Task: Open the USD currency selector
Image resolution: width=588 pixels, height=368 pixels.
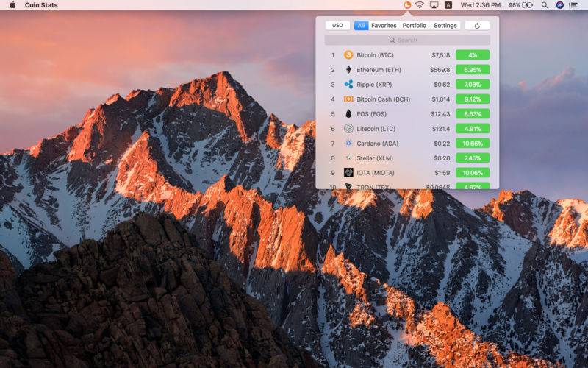Action: click(x=337, y=26)
